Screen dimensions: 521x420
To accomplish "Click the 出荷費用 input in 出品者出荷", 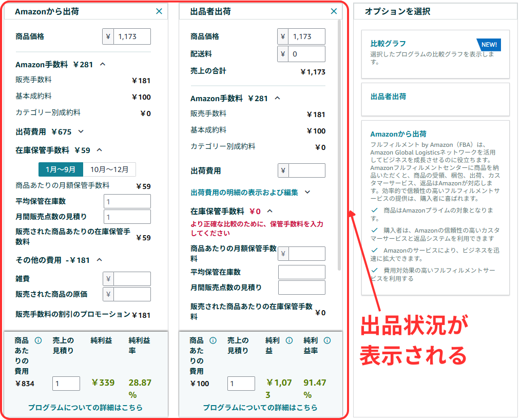I will [x=306, y=170].
